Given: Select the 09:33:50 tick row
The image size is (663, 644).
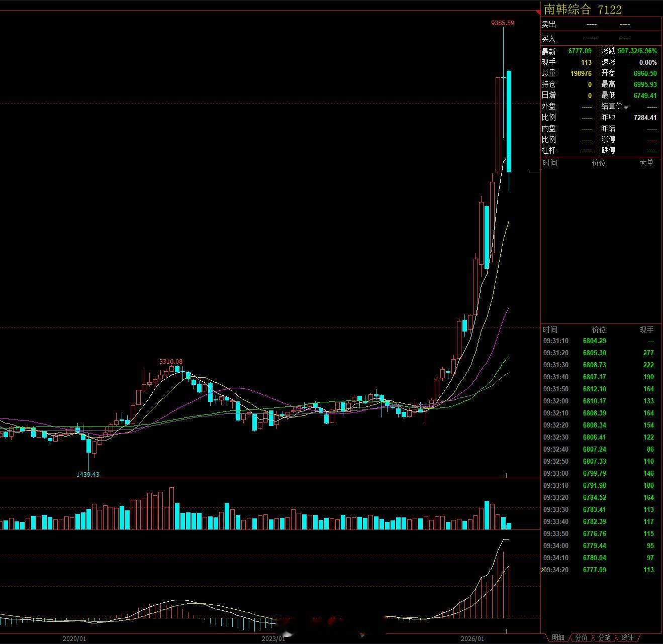Looking at the screenshot, I should tap(601, 533).
